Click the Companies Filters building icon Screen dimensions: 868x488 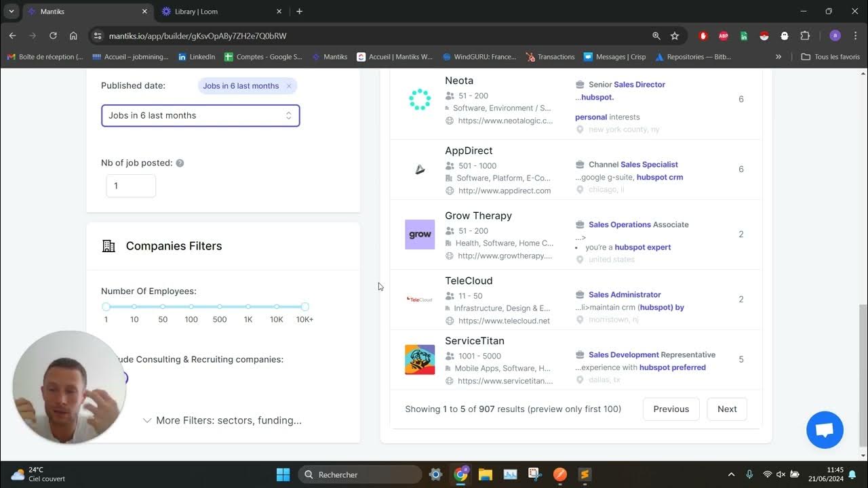coord(108,246)
